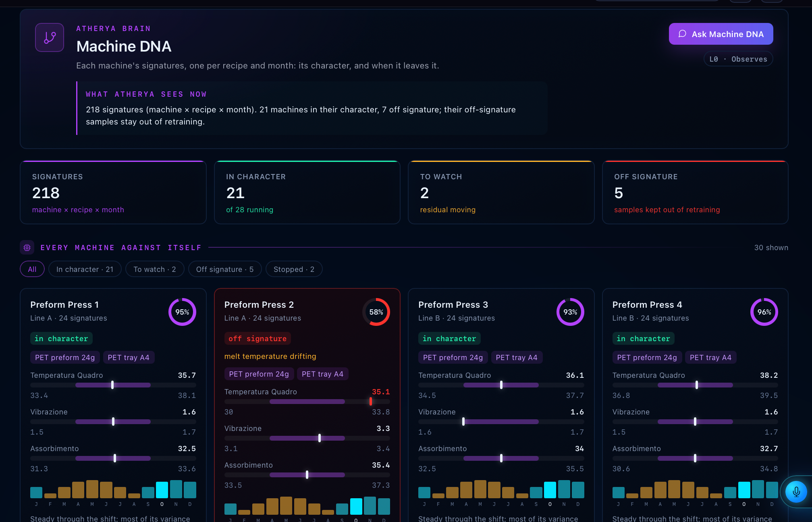Select PET tray A4 on Preform Press 4
The width and height of the screenshot is (812, 522).
pos(711,357)
